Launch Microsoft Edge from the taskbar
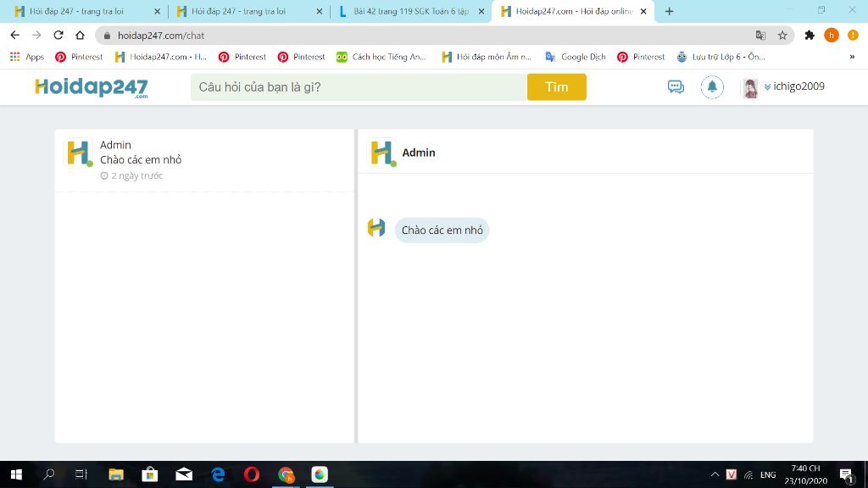 point(218,474)
